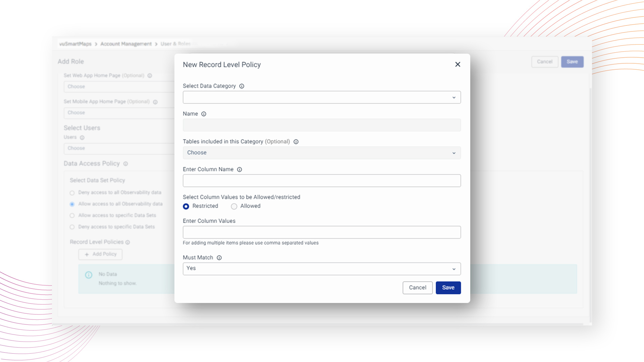This screenshot has width=644, height=362.
Task: Close the New Record Level Policy dialog
Action: pos(458,64)
